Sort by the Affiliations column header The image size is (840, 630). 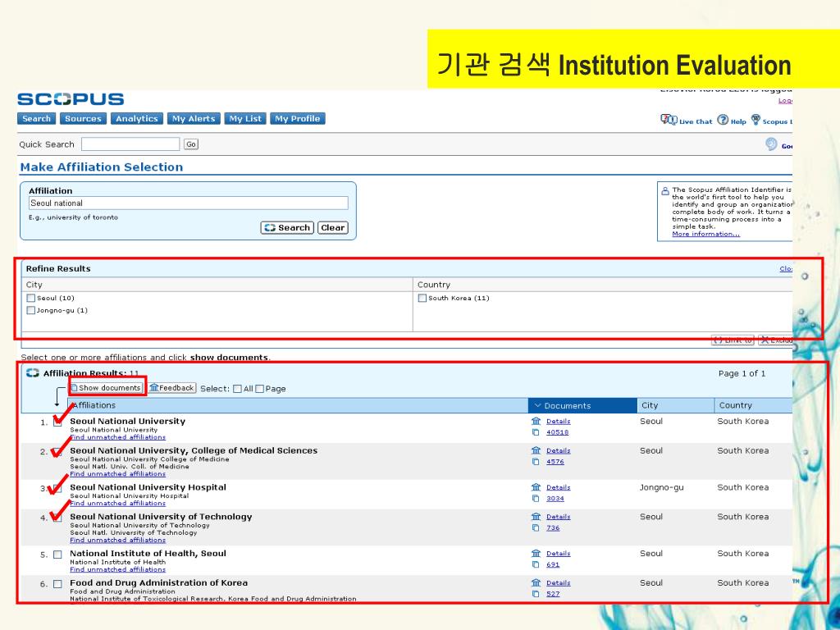tap(297, 405)
